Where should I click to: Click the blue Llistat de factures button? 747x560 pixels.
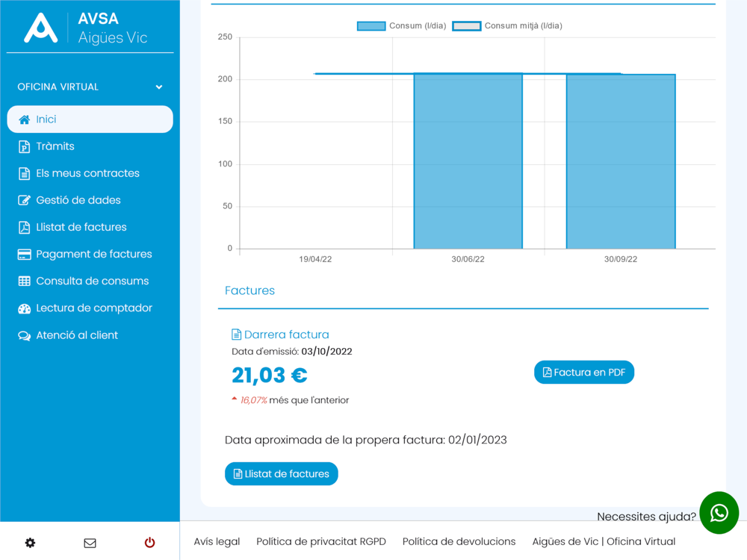tap(282, 474)
